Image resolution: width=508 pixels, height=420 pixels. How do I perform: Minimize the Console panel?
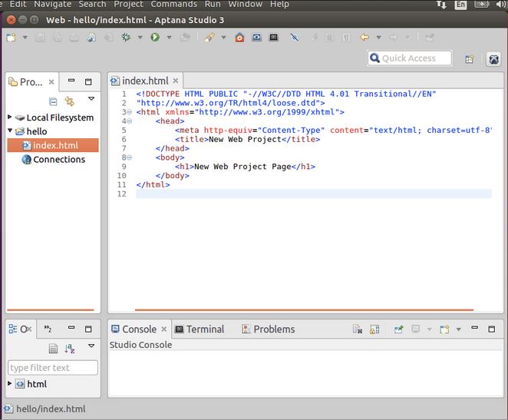click(475, 328)
